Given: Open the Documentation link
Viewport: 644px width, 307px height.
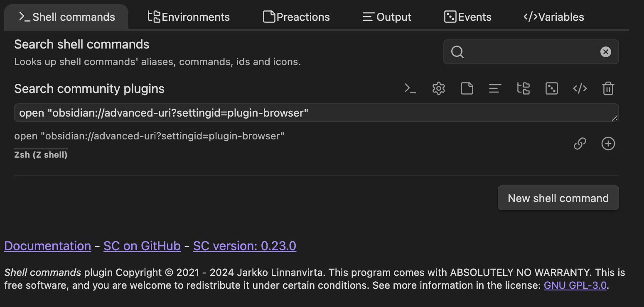Looking at the screenshot, I should click(x=47, y=246).
